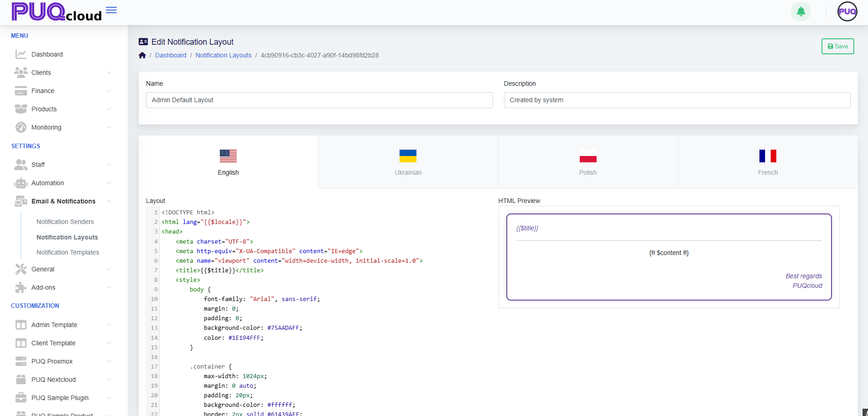Click the Admin Template columns icon
Screen dimensions: 868x416
pyautogui.click(x=21, y=325)
